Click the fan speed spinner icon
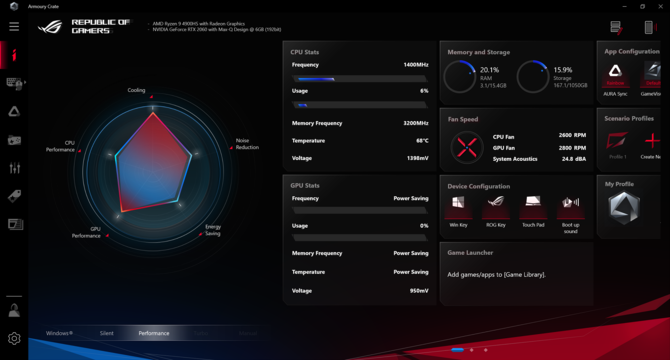Image resolution: width=670 pixels, height=360 pixels. pos(467,147)
